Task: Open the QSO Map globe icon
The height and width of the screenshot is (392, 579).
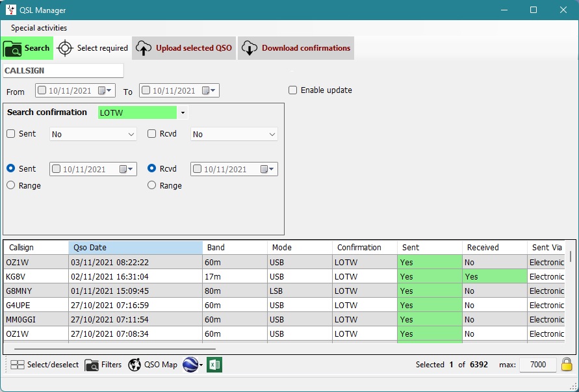Action: click(135, 365)
